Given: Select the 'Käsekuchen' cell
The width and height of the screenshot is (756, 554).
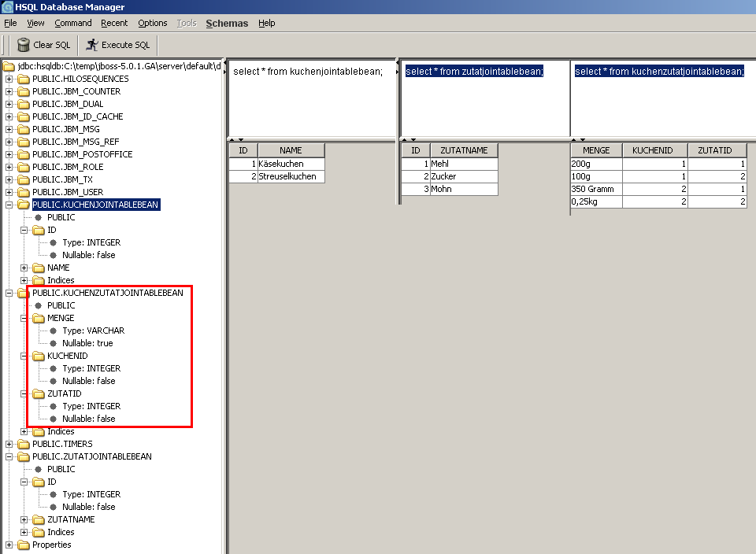Looking at the screenshot, I should pos(291,164).
